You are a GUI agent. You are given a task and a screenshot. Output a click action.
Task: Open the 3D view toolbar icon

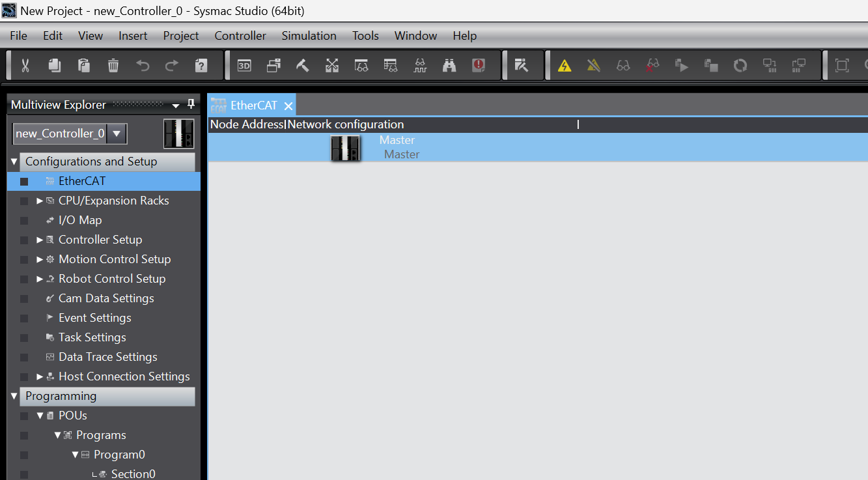(x=244, y=65)
